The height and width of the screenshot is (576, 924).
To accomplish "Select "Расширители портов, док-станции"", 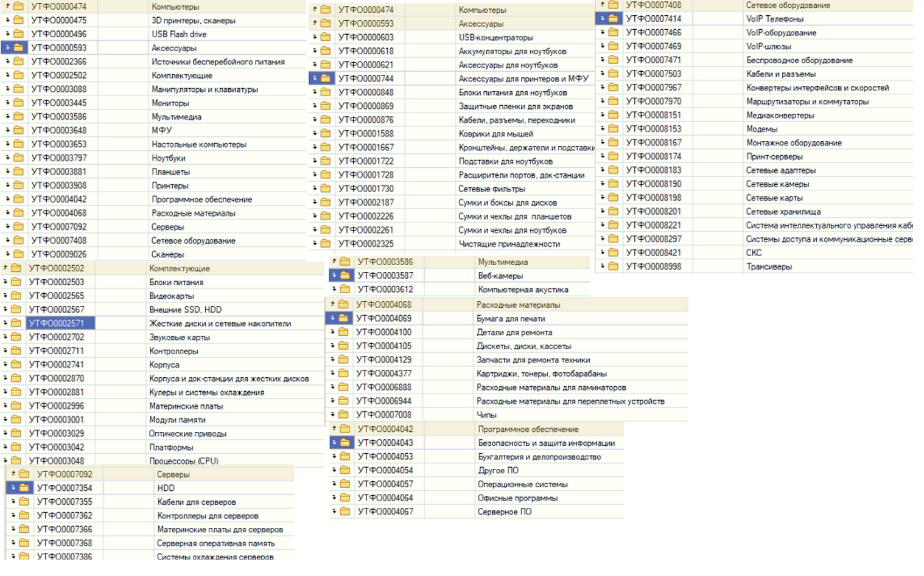I will point(522,175).
